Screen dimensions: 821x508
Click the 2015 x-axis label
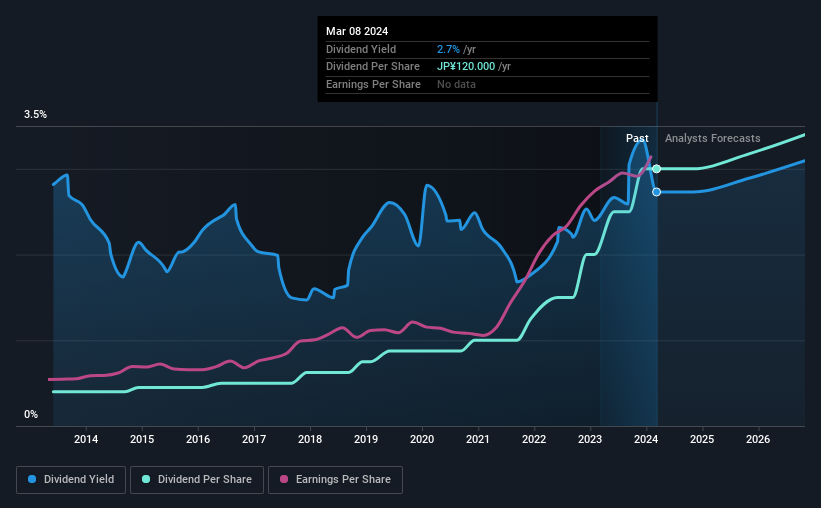click(x=142, y=439)
